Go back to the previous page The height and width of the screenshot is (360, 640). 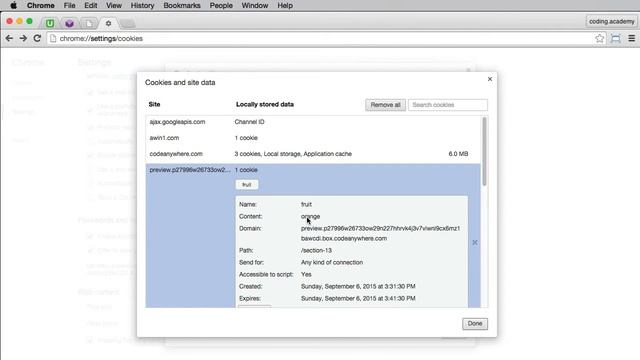tap(9, 38)
